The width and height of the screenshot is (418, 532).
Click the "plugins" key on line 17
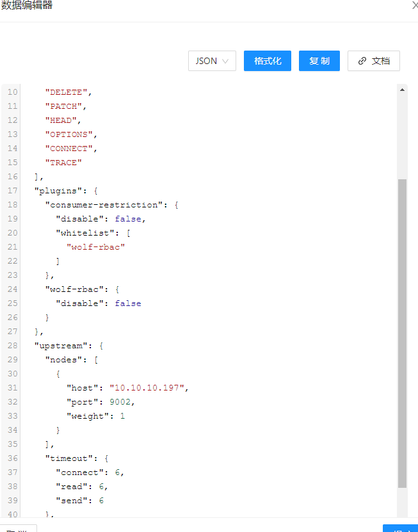58,191
